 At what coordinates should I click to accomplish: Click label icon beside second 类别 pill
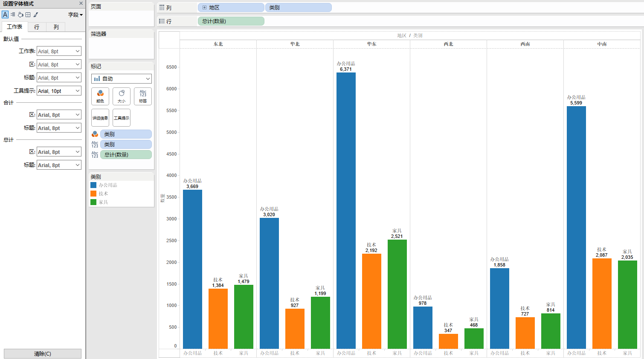tap(95, 144)
